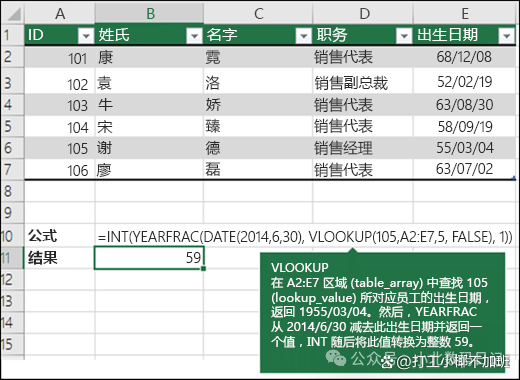Image resolution: width=520 pixels, height=380 pixels.
Task: Open the 名字 column filter dropdown
Action: (304, 36)
